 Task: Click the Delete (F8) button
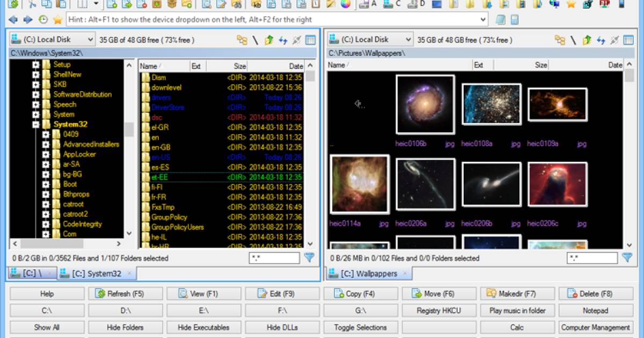[596, 294]
